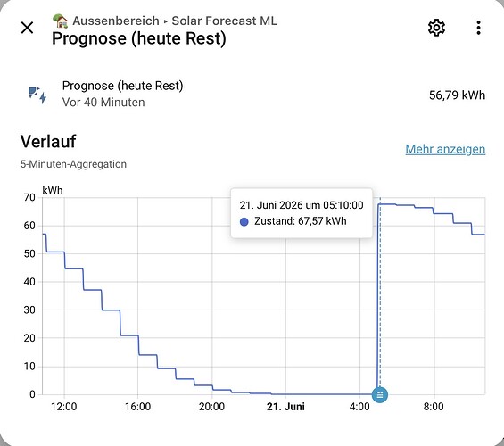Viewport: 504px width, 446px height.
Task: Close the Prognose dialog with X
Action: (x=28, y=28)
